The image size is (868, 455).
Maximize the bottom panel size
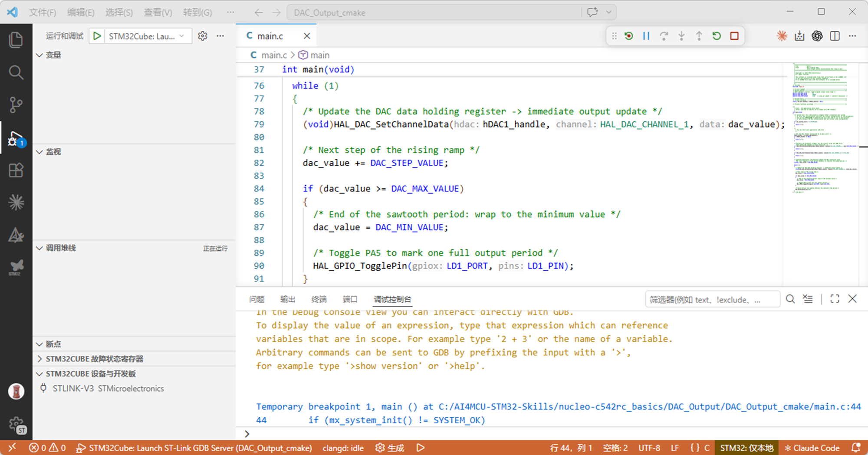[x=835, y=299]
